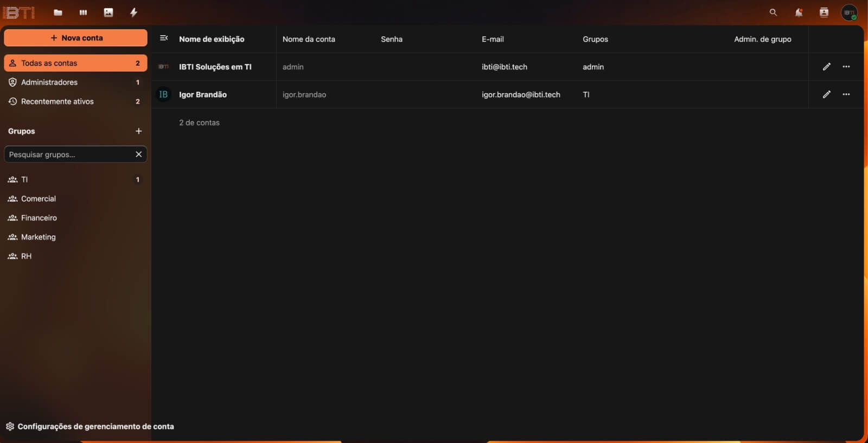
Task: Filter by Administradores
Action: (x=75, y=82)
